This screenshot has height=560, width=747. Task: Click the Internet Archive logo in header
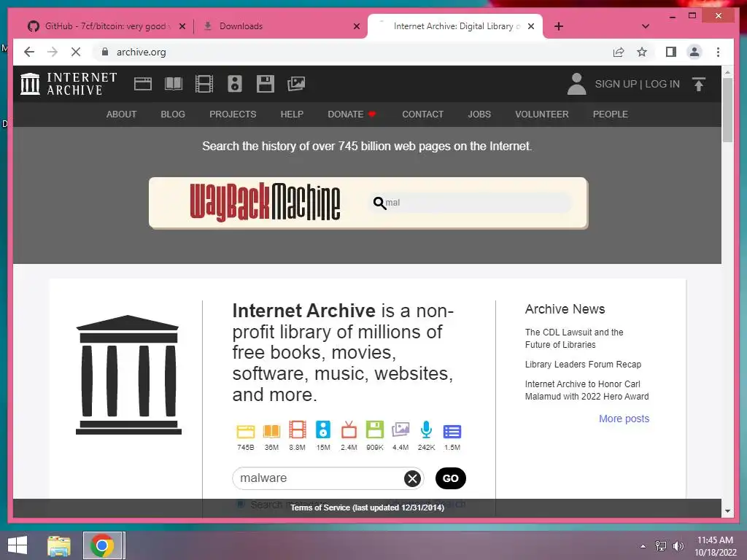69,84
